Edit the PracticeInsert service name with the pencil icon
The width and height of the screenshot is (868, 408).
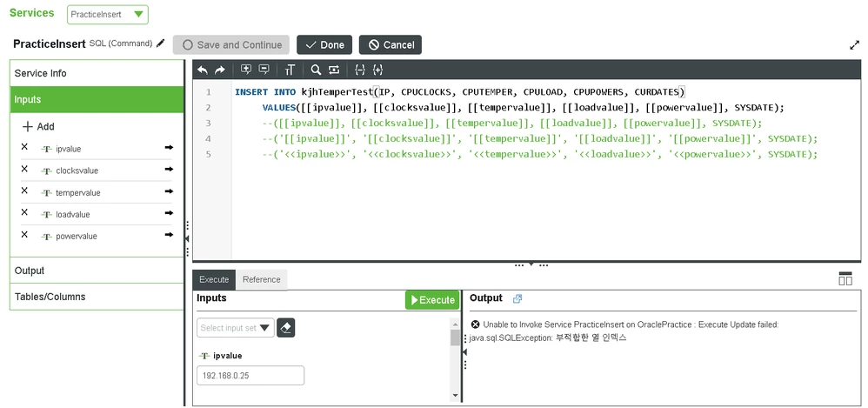161,43
